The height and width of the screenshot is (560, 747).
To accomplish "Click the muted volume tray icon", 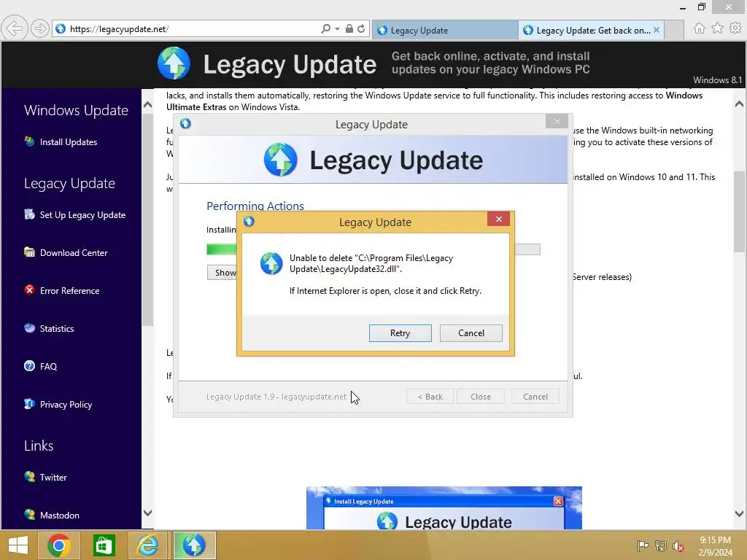I will [678, 545].
